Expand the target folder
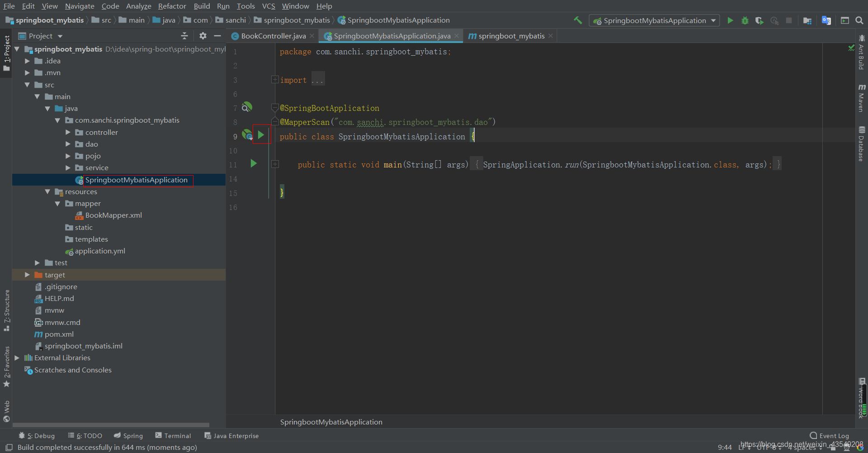The height and width of the screenshot is (453, 868). click(x=27, y=275)
